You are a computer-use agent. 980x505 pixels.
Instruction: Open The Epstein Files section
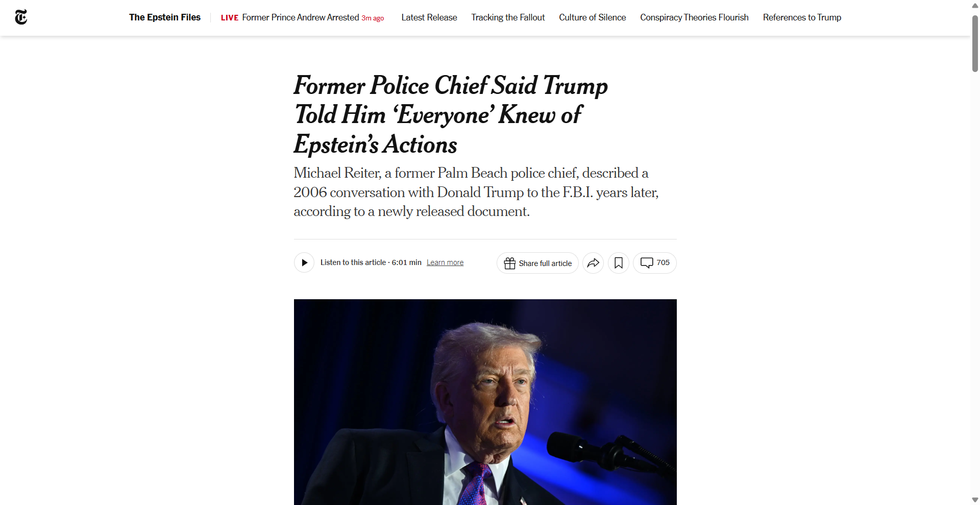165,17
